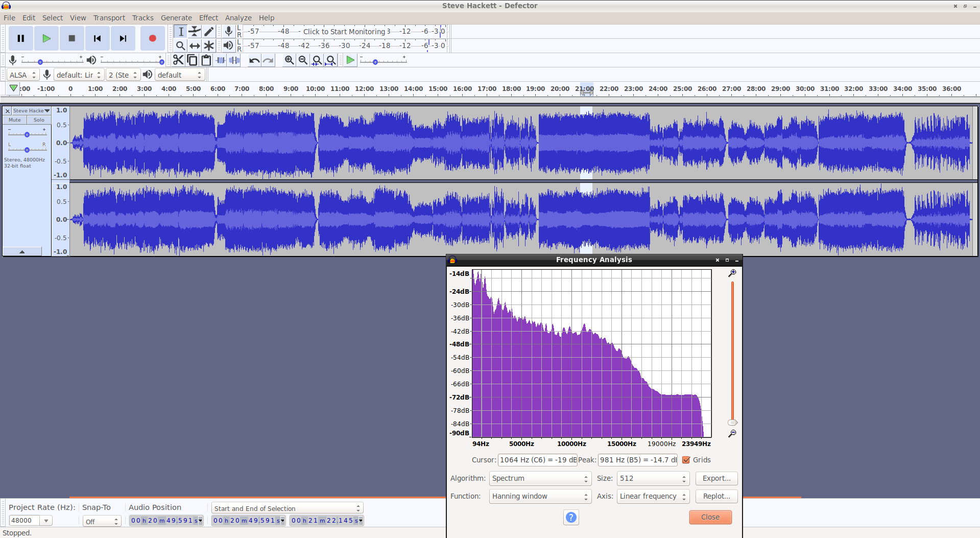Screen dimensions: 980x538
Task: Open the Algorithm Spectrum dropdown
Action: tap(540, 478)
